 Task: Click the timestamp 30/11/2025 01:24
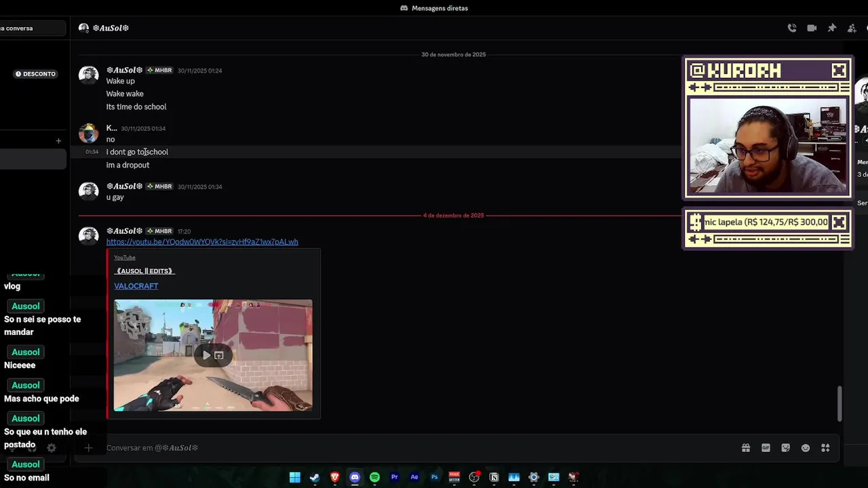click(200, 70)
